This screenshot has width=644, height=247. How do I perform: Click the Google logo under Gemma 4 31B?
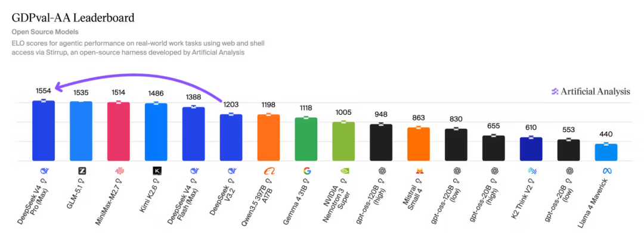point(307,171)
